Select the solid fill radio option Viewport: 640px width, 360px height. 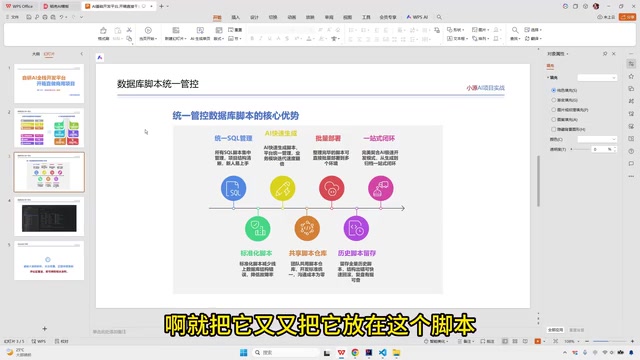click(553, 90)
